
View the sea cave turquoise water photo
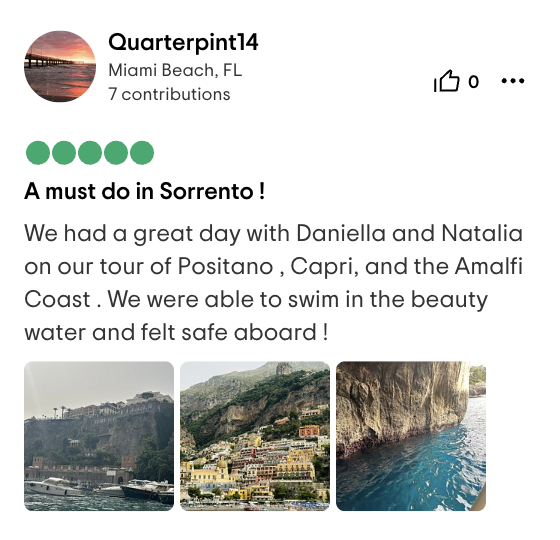411,436
